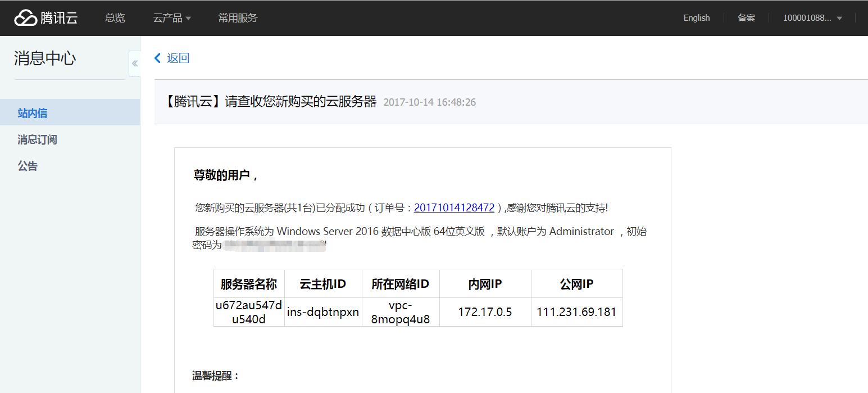Open the 备案 page
The image size is (868, 393).
[746, 18]
